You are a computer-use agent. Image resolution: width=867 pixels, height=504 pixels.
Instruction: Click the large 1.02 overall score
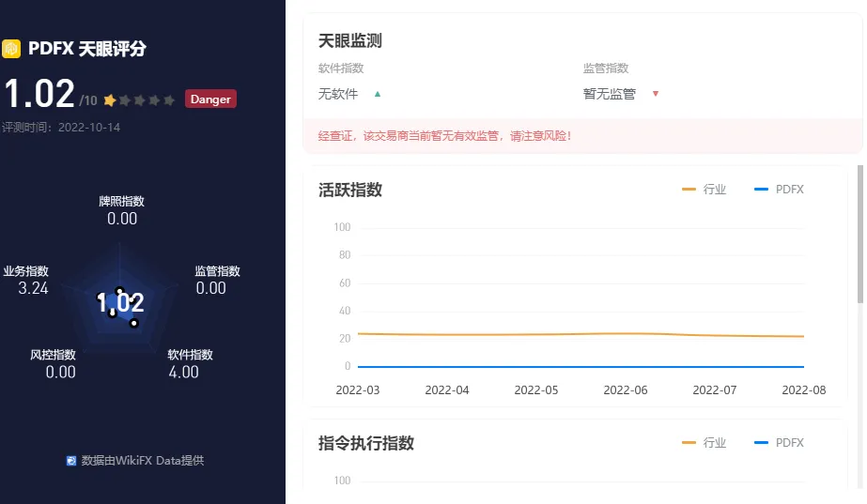tap(39, 94)
